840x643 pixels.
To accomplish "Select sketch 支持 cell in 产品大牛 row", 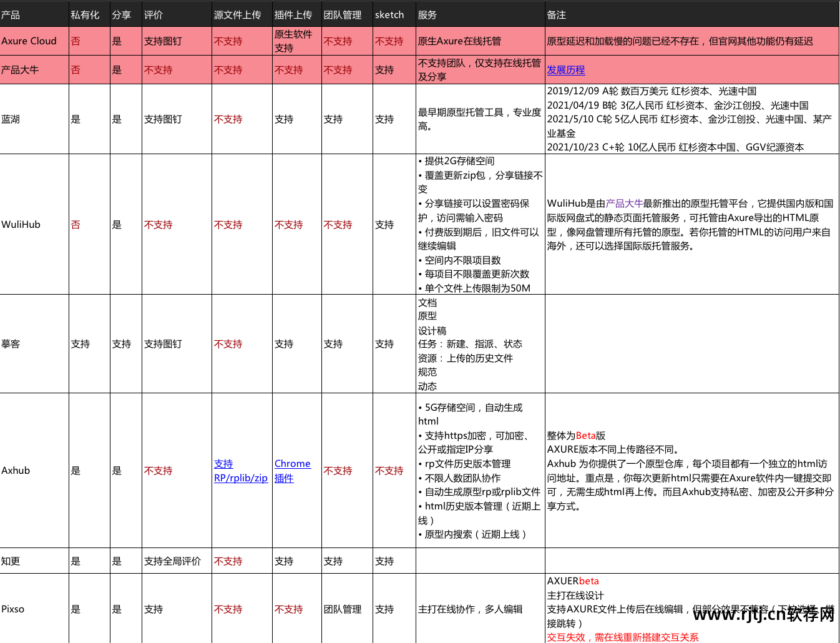I will point(394,70).
